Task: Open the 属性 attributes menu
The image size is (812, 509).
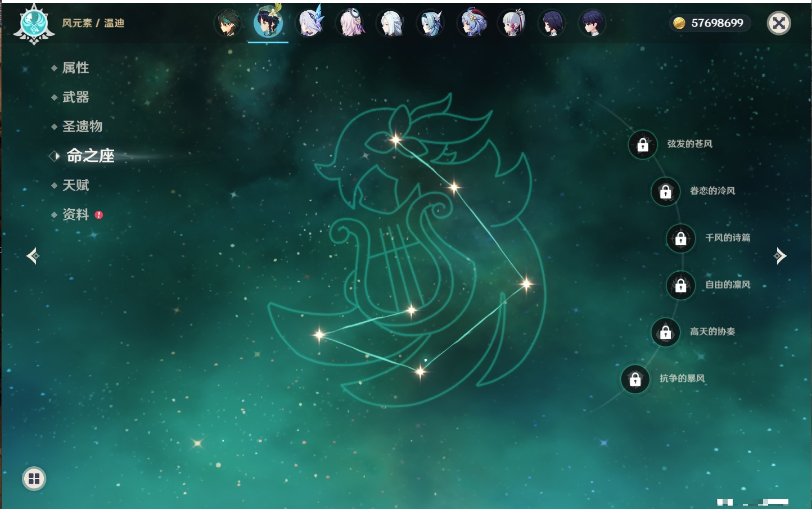Action: click(75, 68)
